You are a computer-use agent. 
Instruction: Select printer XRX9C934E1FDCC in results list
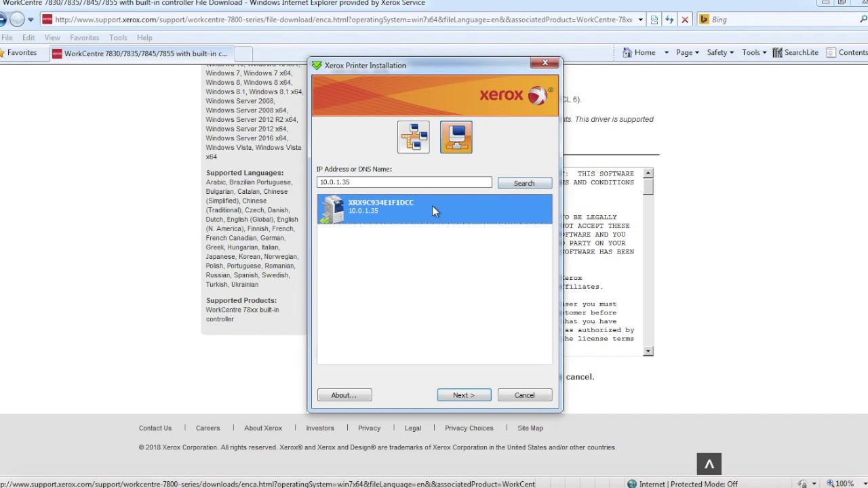(435, 209)
